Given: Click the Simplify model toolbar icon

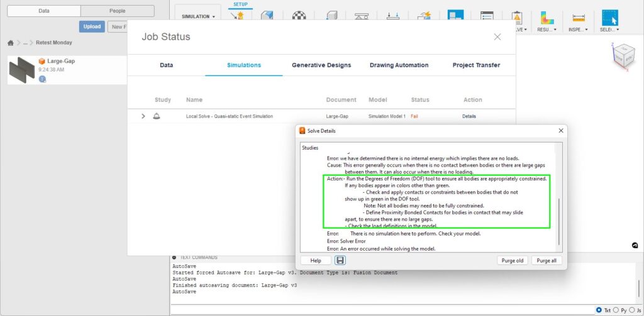Looking at the screenshot, I should (267, 16).
